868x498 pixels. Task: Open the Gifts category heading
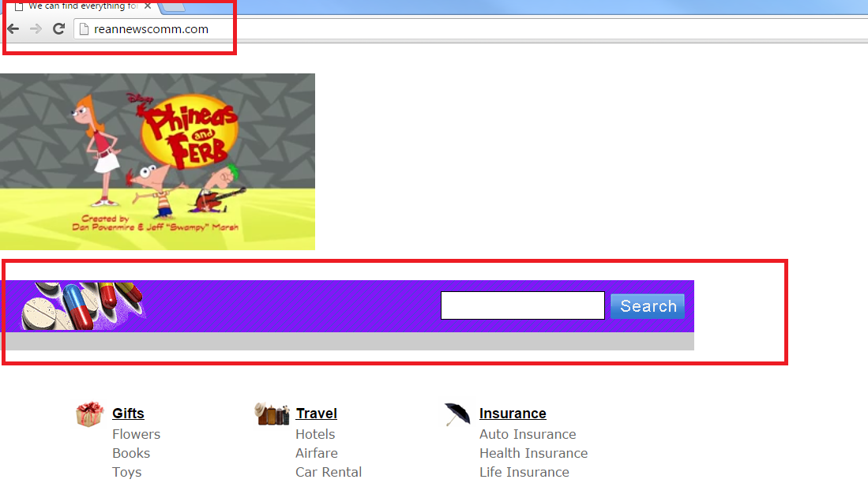[128, 413]
